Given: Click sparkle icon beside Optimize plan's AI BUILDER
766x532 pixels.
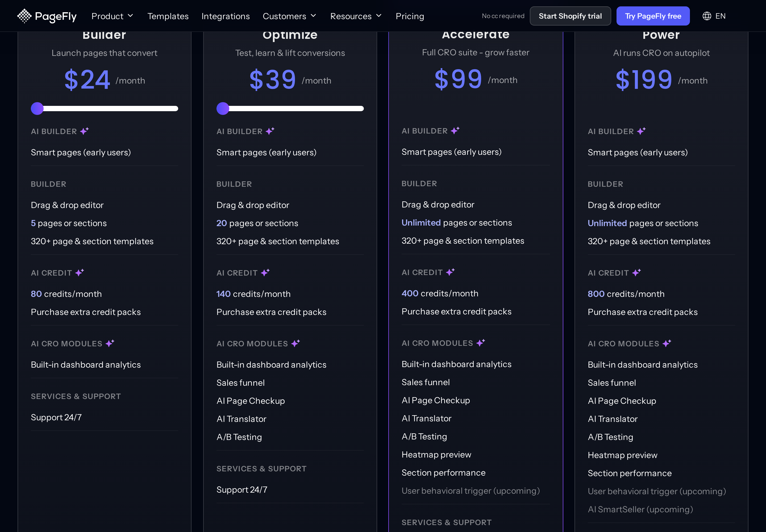Looking at the screenshot, I should click(x=270, y=131).
